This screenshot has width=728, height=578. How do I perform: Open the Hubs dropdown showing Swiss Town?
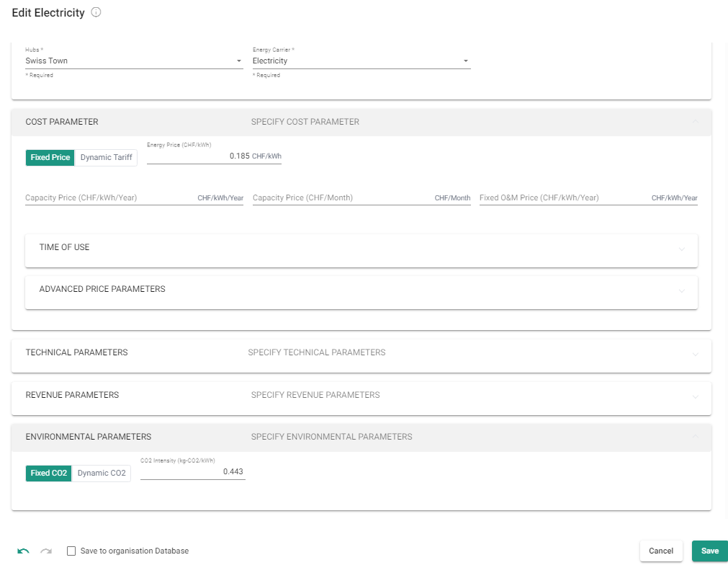tap(134, 61)
